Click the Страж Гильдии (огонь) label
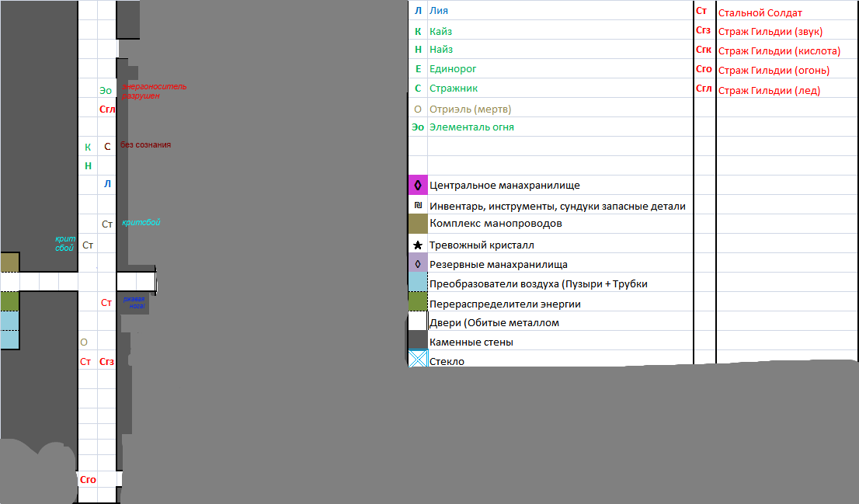 coord(774,70)
